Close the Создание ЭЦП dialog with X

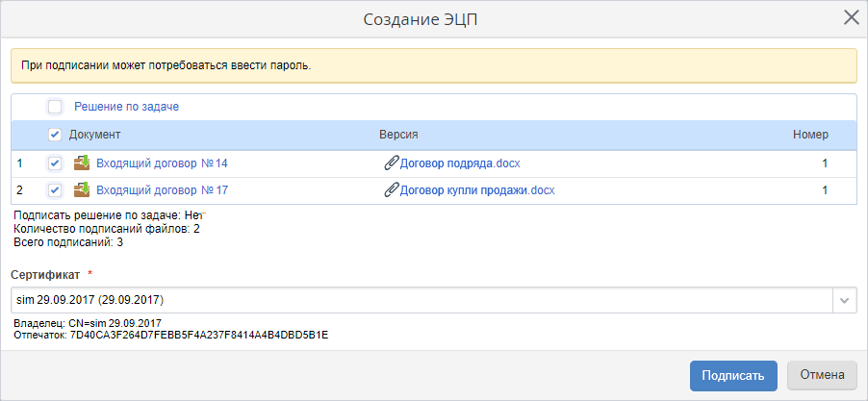point(851,17)
